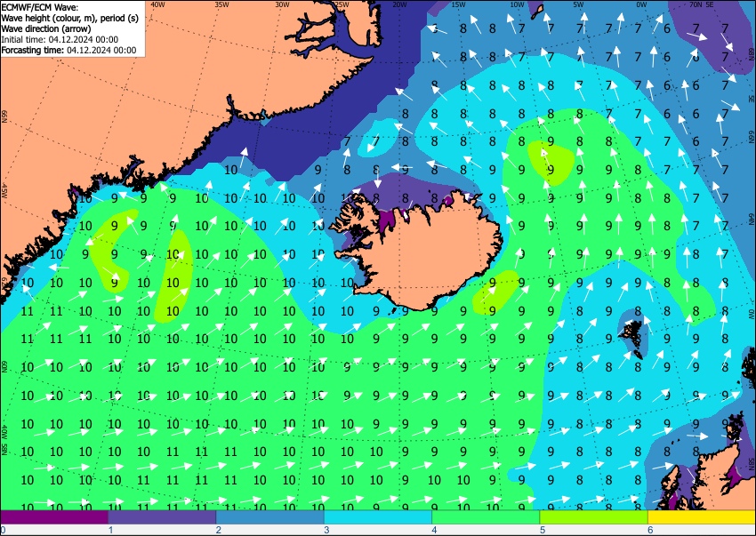Click the 5W longitude label
Viewport: 756px width, 536px height.
(x=579, y=4)
